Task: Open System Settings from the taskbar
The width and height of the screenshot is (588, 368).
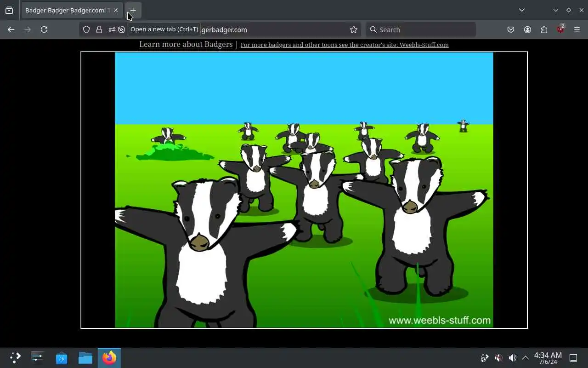Action: click(38, 357)
